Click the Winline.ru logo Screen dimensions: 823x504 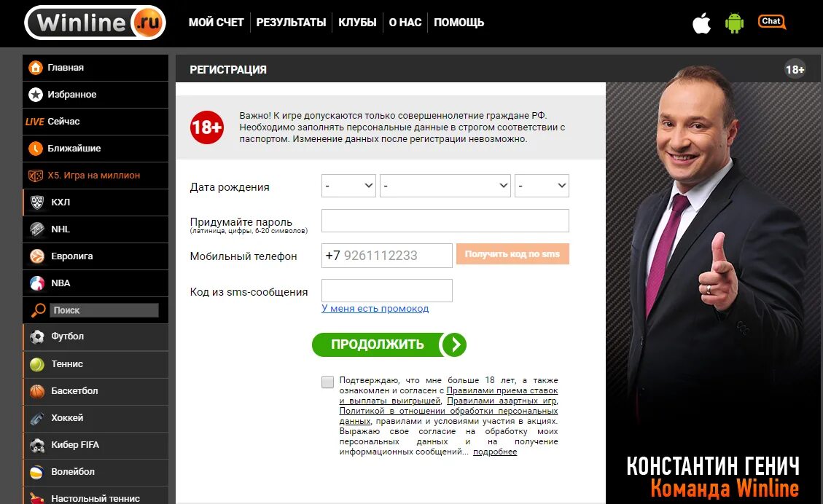click(95, 23)
